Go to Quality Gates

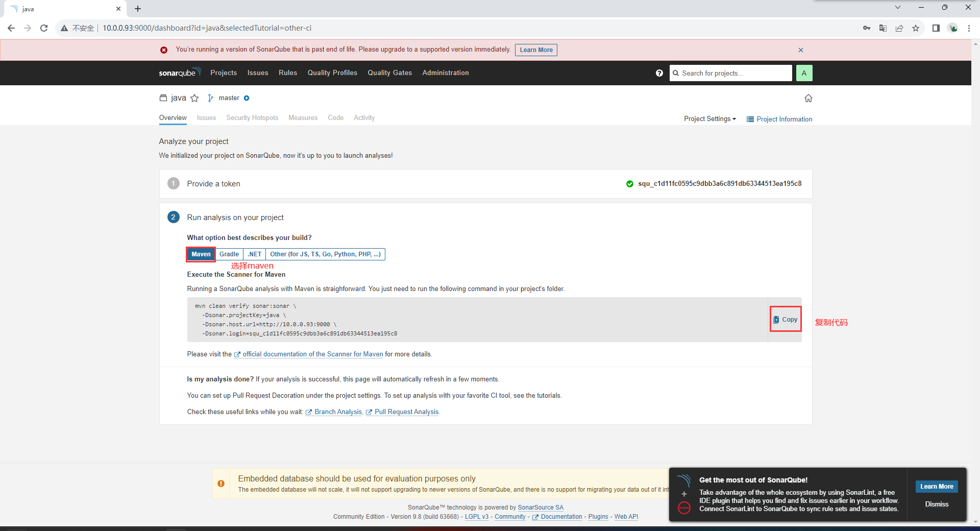(389, 73)
